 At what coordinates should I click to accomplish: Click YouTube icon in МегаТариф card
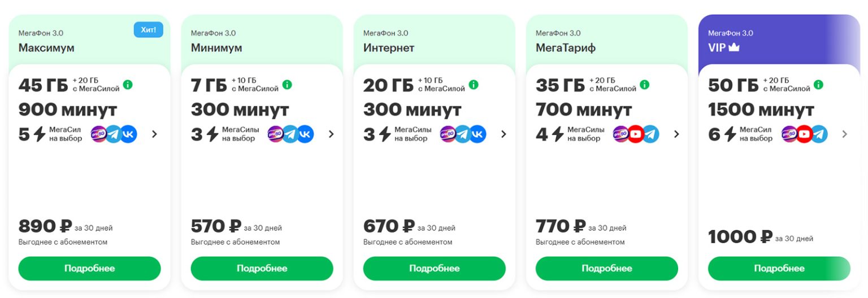click(636, 134)
